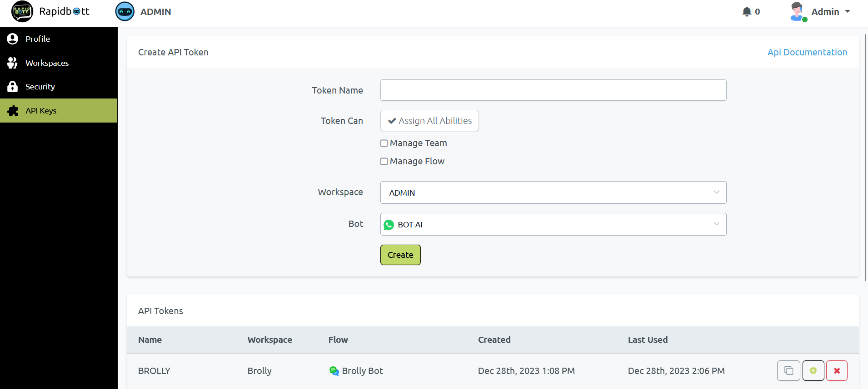This screenshot has height=389, width=868.
Task: Expand the Workspace dropdown
Action: click(x=553, y=192)
